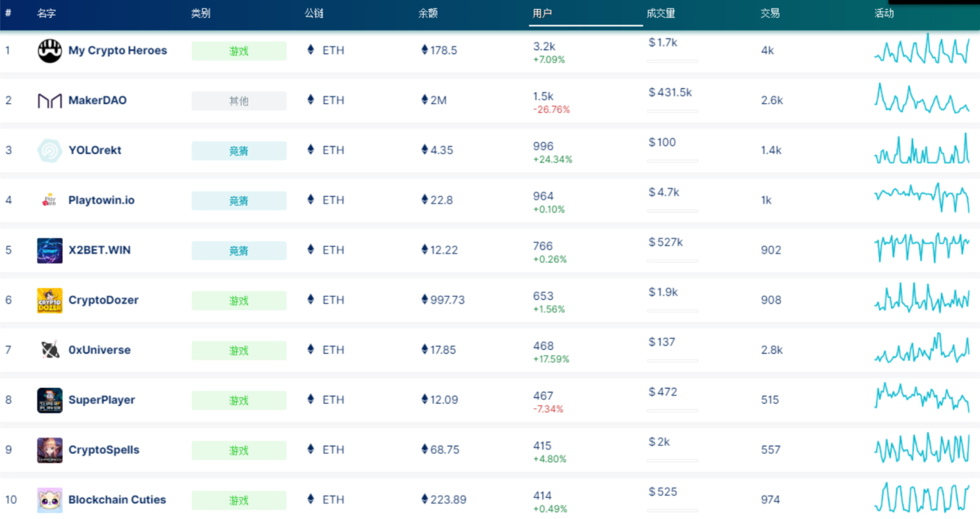
Task: Sort by the 余额 column header
Action: pos(428,13)
